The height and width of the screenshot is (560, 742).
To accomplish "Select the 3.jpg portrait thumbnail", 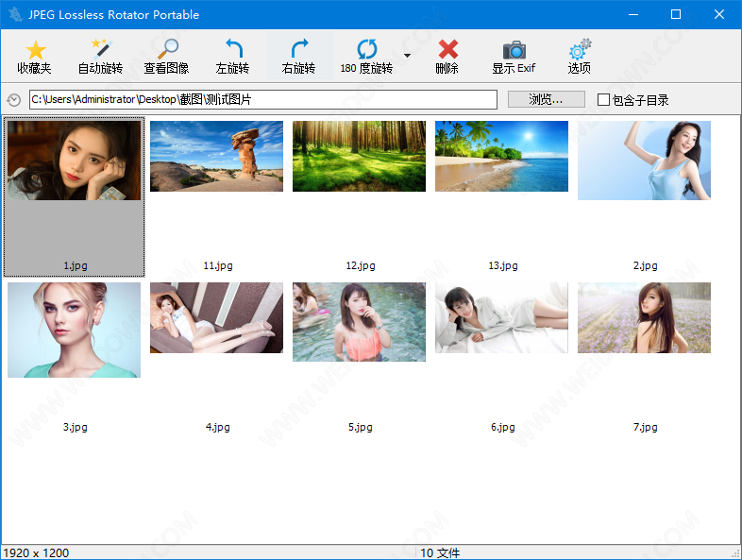I will 74,330.
